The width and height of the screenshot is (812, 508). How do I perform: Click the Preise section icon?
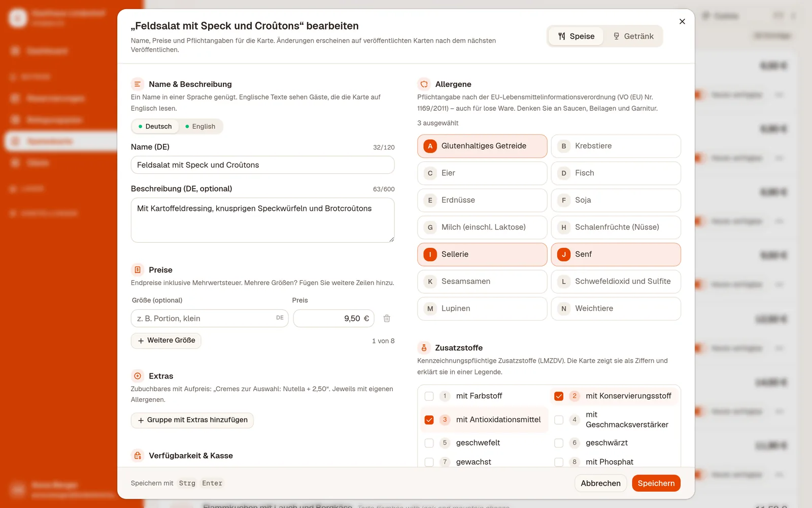pyautogui.click(x=138, y=270)
